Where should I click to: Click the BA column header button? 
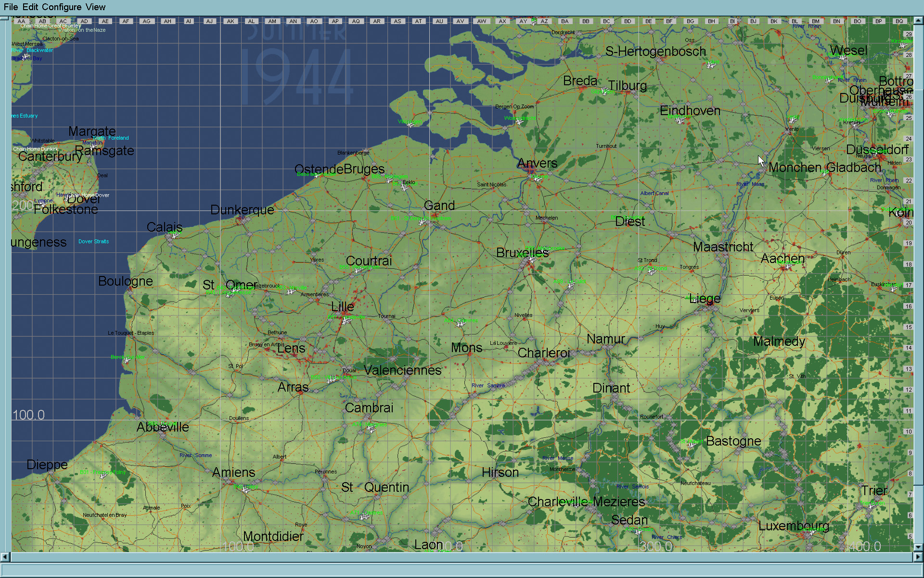pos(565,21)
